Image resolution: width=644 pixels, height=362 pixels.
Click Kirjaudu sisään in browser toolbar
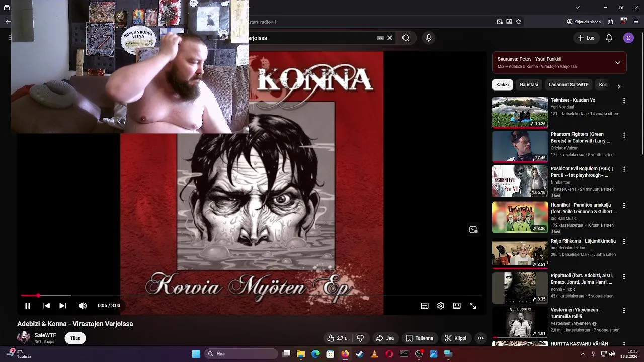(x=584, y=22)
